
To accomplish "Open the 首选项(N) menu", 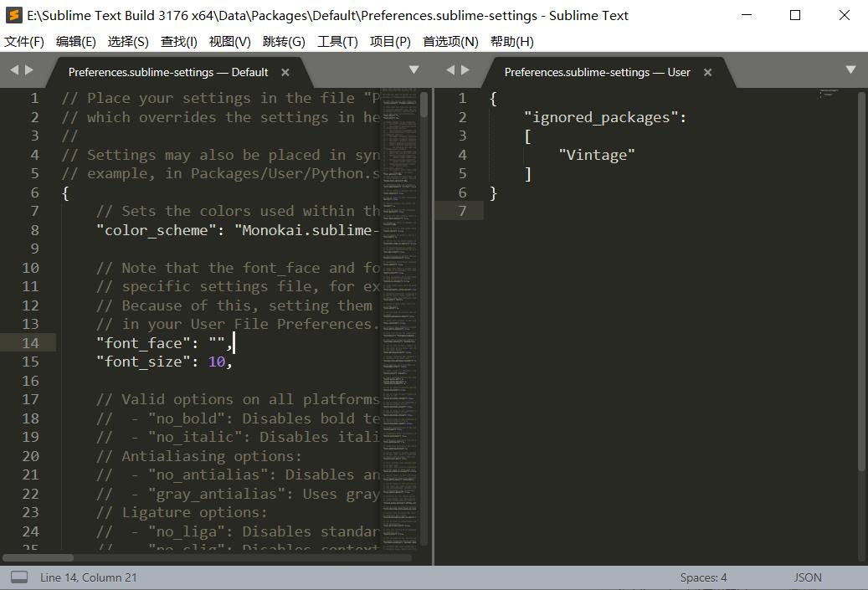I will (449, 41).
